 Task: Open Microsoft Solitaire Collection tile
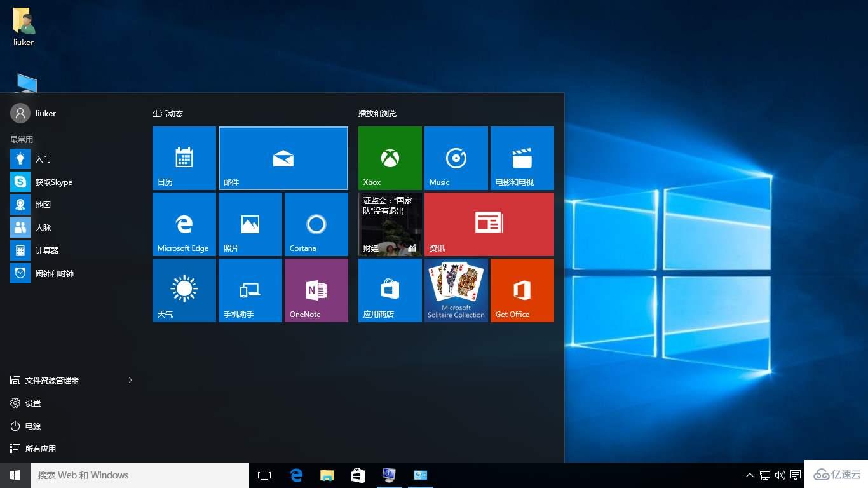tap(456, 290)
